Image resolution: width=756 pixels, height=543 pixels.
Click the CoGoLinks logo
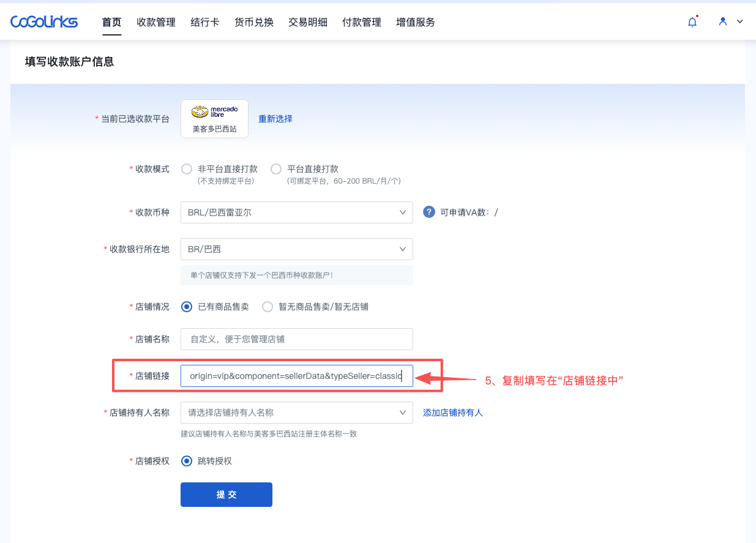coord(44,22)
